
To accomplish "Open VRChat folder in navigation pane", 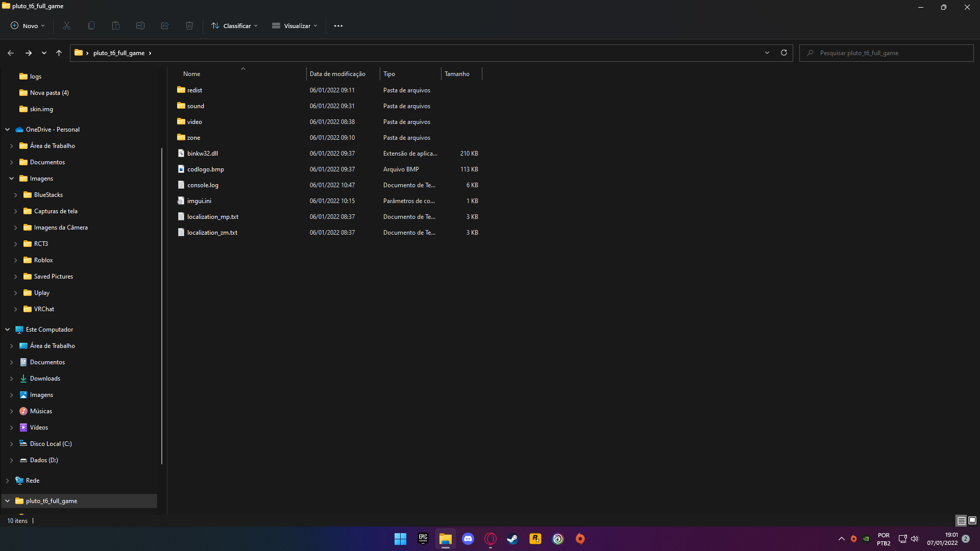I will click(44, 309).
